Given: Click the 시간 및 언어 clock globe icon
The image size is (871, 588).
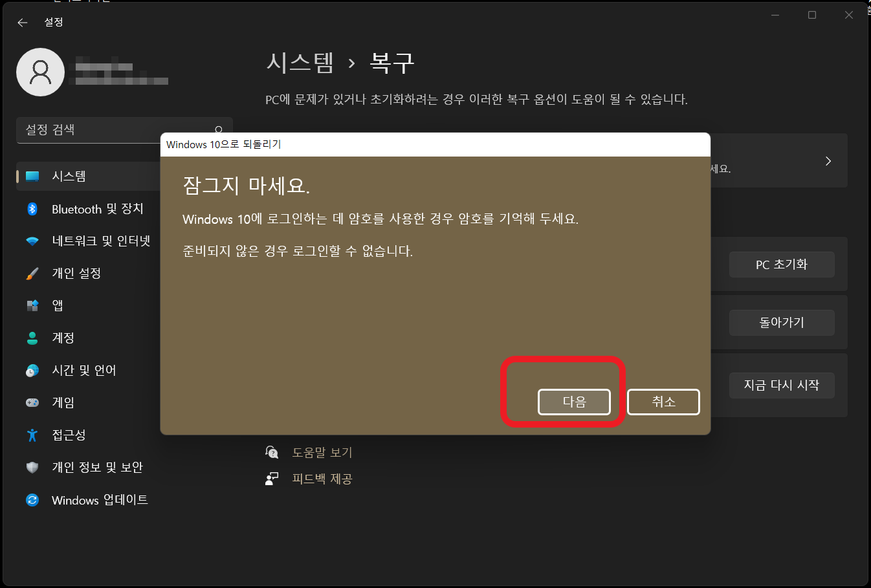Looking at the screenshot, I should [x=32, y=370].
